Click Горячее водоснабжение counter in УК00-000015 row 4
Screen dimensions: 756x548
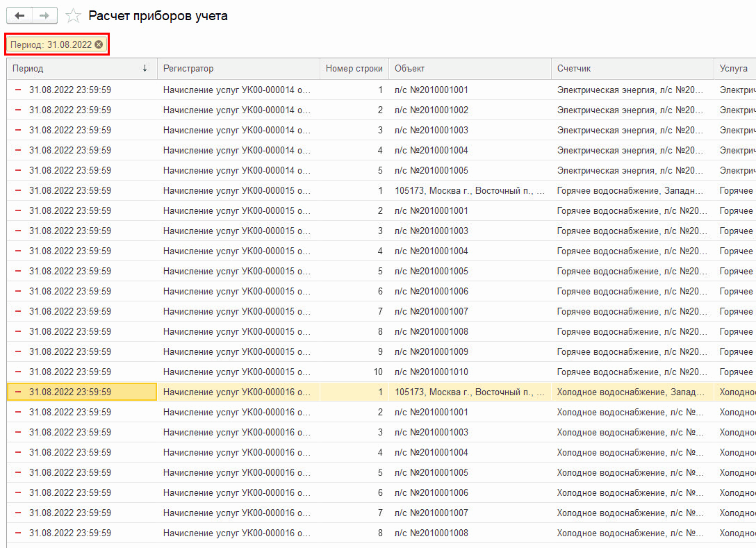[632, 251]
